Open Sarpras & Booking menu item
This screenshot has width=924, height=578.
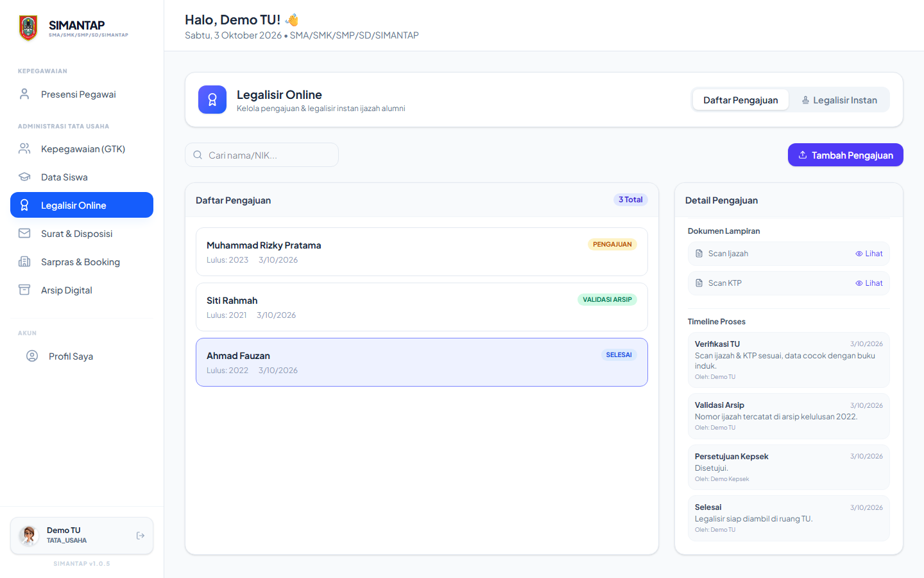[x=81, y=262]
